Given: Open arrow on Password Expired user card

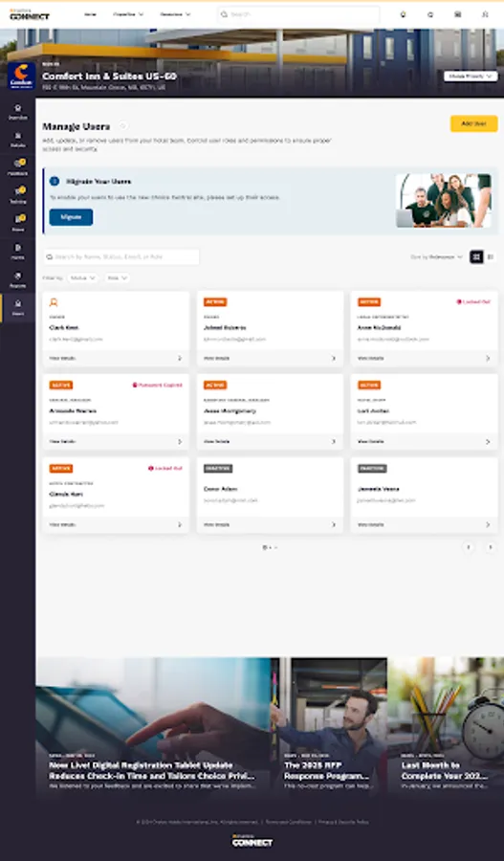Looking at the screenshot, I should click(x=179, y=441).
